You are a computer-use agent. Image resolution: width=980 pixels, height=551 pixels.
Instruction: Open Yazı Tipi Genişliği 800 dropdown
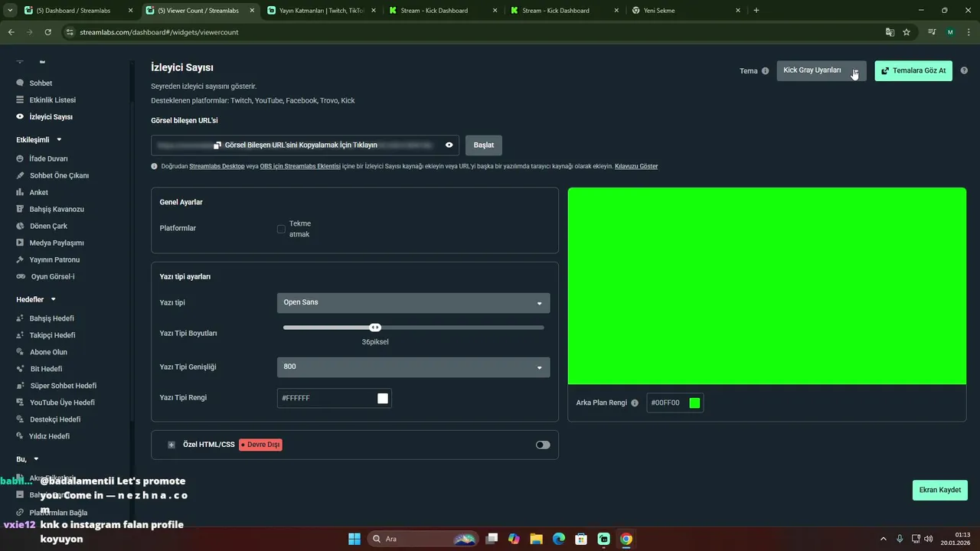click(x=413, y=367)
